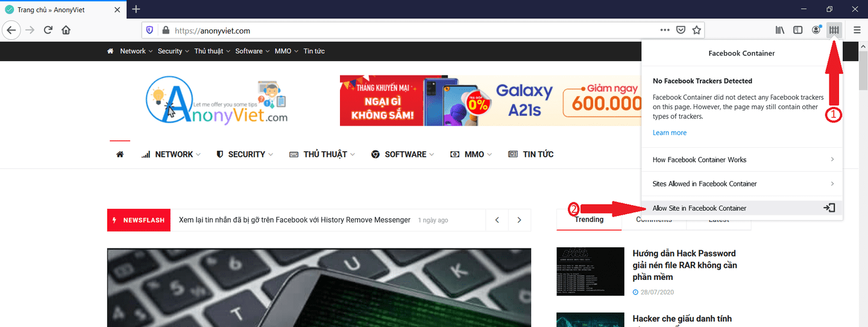Show next newsflash item
The image size is (868, 327).
(520, 220)
